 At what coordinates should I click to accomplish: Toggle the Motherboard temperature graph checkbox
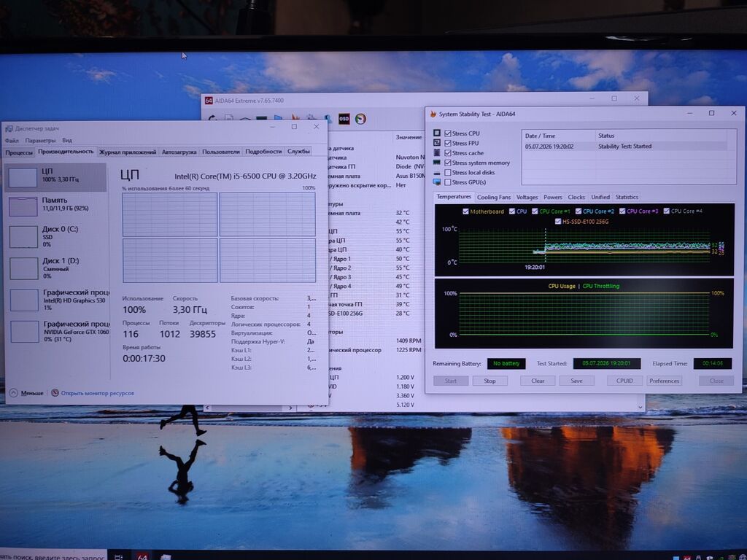click(x=465, y=211)
